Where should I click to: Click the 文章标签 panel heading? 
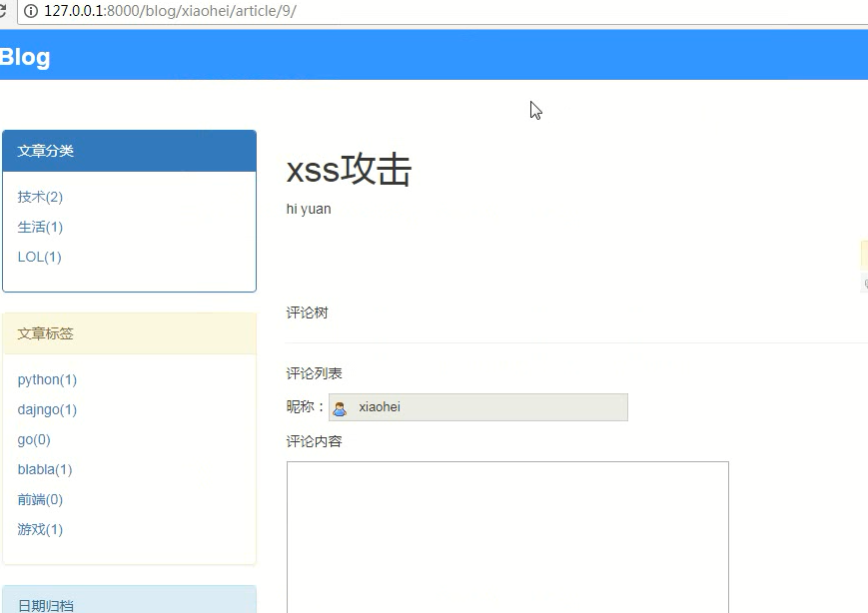tap(130, 333)
